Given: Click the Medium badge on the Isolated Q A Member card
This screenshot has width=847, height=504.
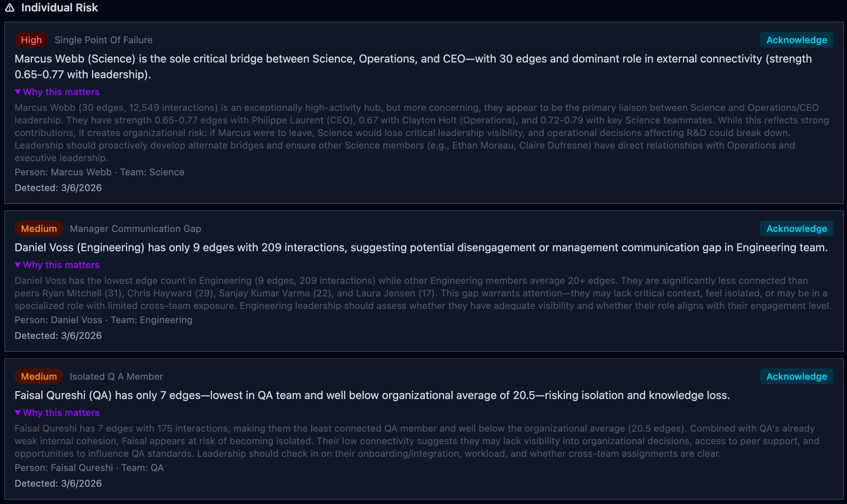Looking at the screenshot, I should pos(39,377).
